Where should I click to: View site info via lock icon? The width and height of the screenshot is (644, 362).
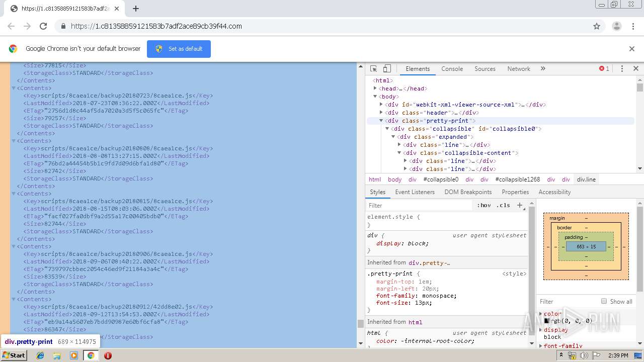(x=63, y=26)
